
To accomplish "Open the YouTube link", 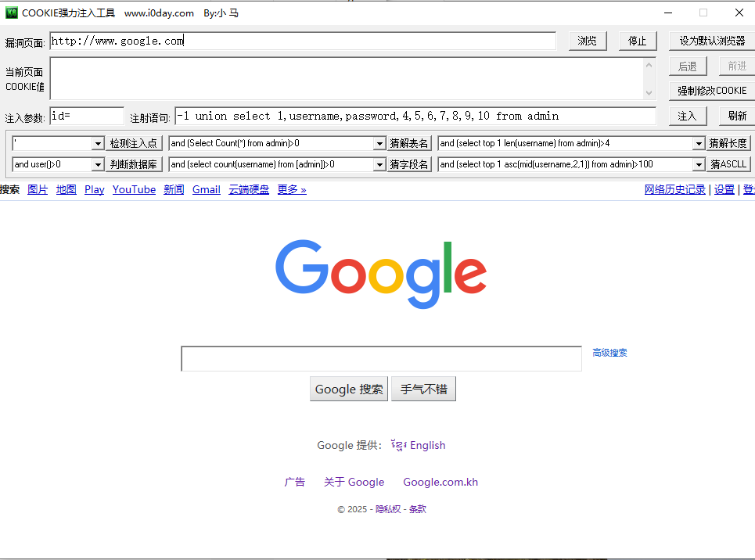I will pyautogui.click(x=134, y=190).
